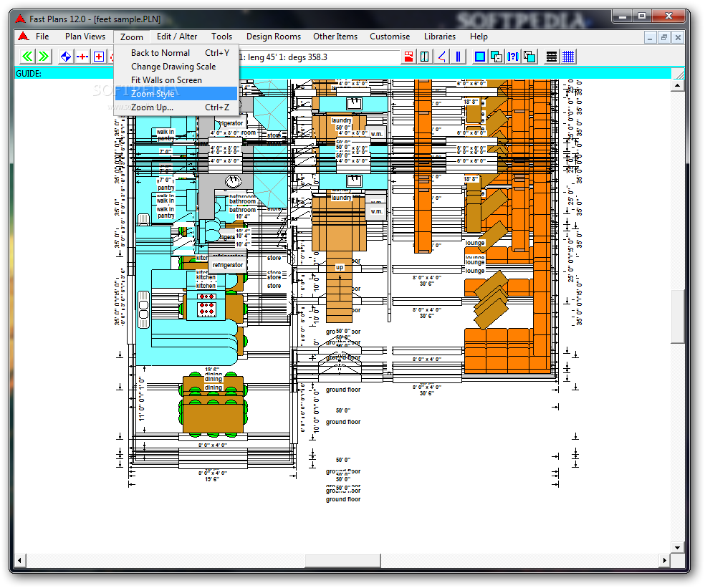Click the red document icon by File menu
The width and height of the screenshot is (705, 588).
tap(23, 37)
